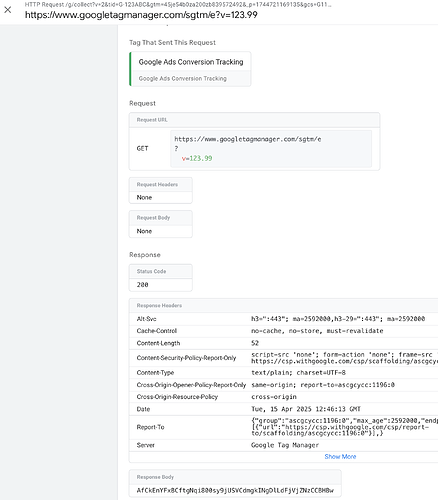The height and width of the screenshot is (500, 438).
Task: Click the page title URL at top
Action: click(141, 15)
